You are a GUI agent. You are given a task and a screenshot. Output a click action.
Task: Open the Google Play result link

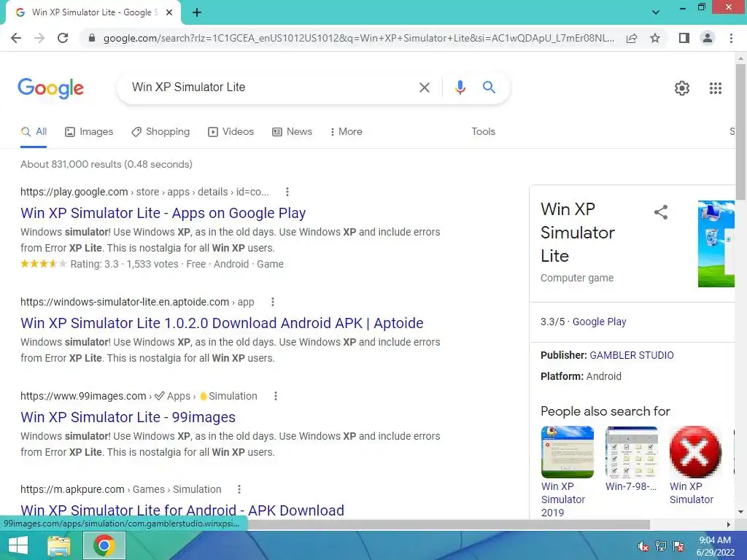click(x=163, y=213)
